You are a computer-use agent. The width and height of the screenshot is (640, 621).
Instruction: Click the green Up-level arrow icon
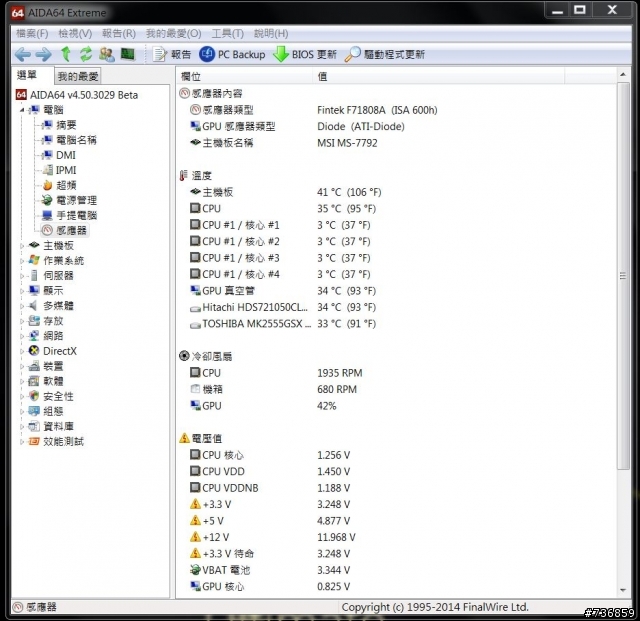pos(65,54)
